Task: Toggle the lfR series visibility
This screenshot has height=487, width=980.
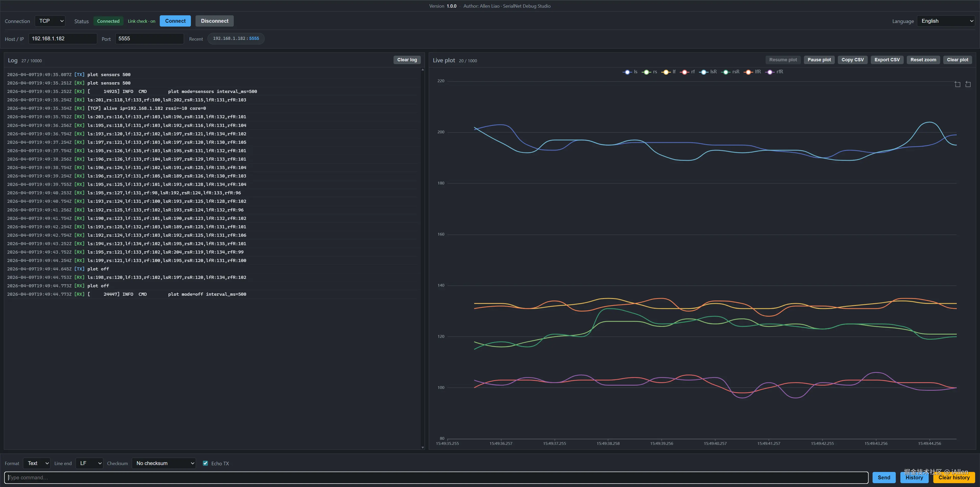Action: [x=748, y=72]
